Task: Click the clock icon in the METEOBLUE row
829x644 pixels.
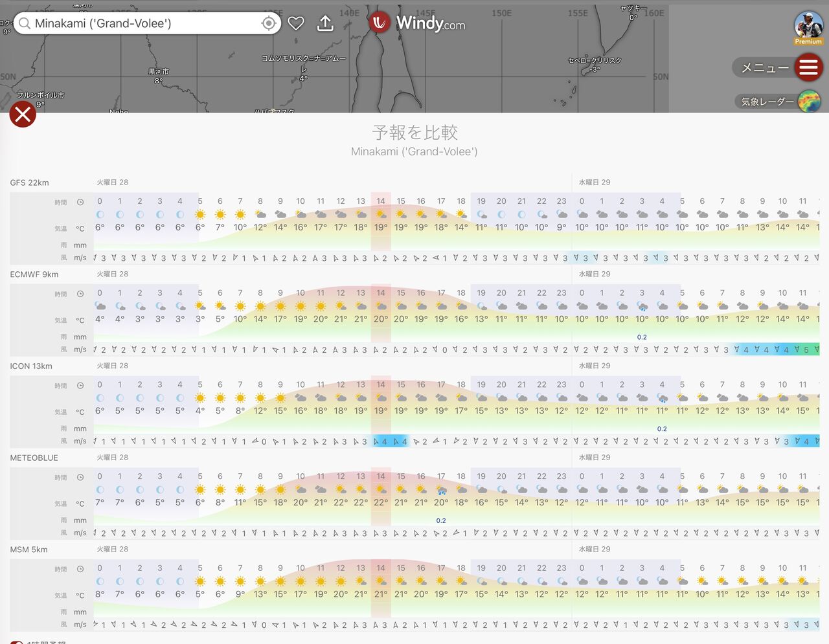Action: [80, 478]
